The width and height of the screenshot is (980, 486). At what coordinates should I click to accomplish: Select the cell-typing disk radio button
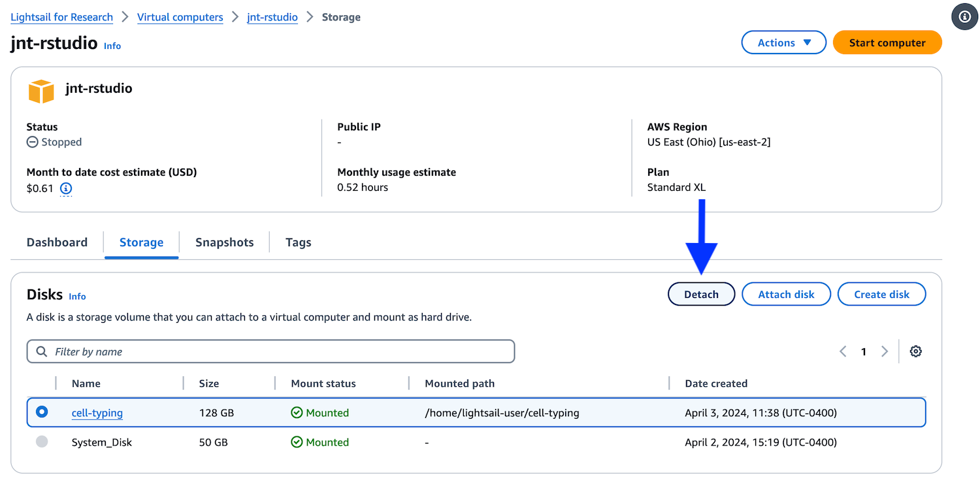[42, 412]
